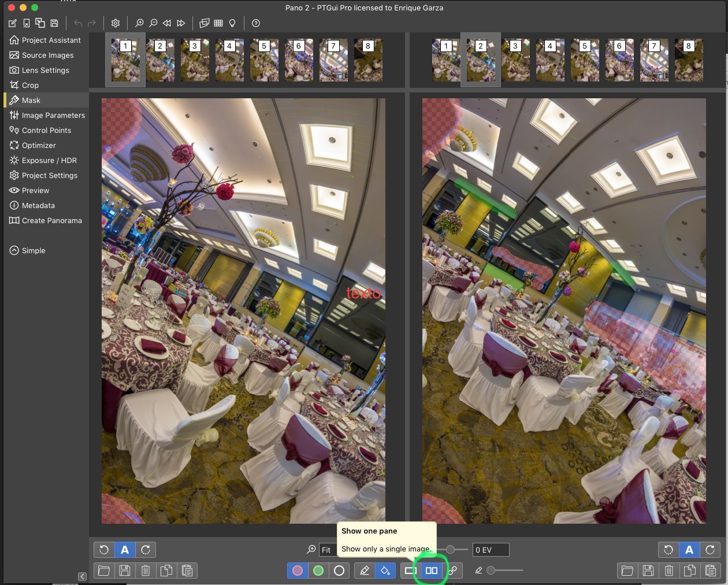Screen dimensions: 728x585
Task: Open the panorama editor toolbar icon
Action: tap(205, 23)
